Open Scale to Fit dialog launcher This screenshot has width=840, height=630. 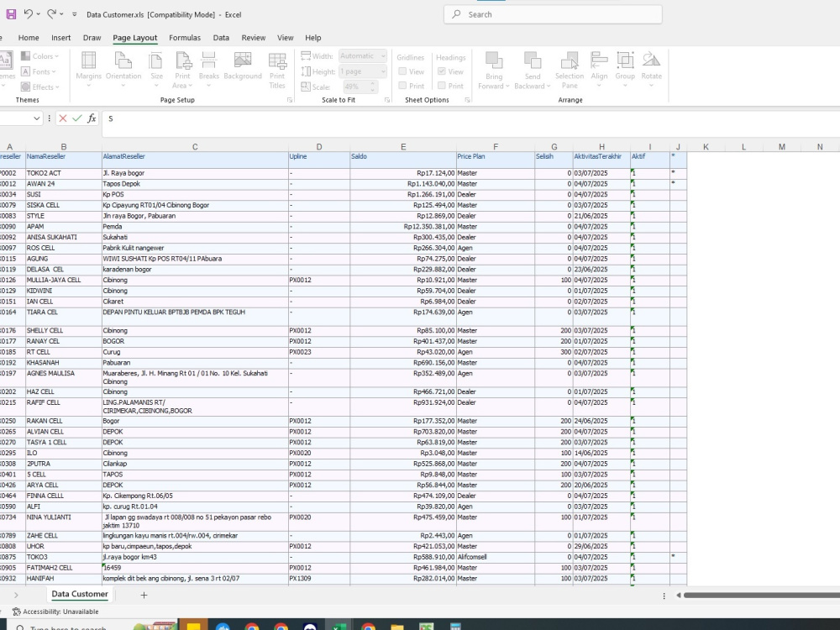tap(387, 100)
